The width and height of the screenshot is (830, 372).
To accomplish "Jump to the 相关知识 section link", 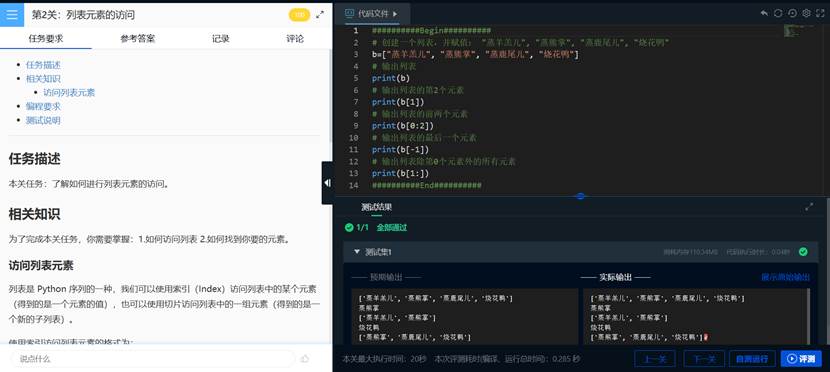I will (43, 78).
